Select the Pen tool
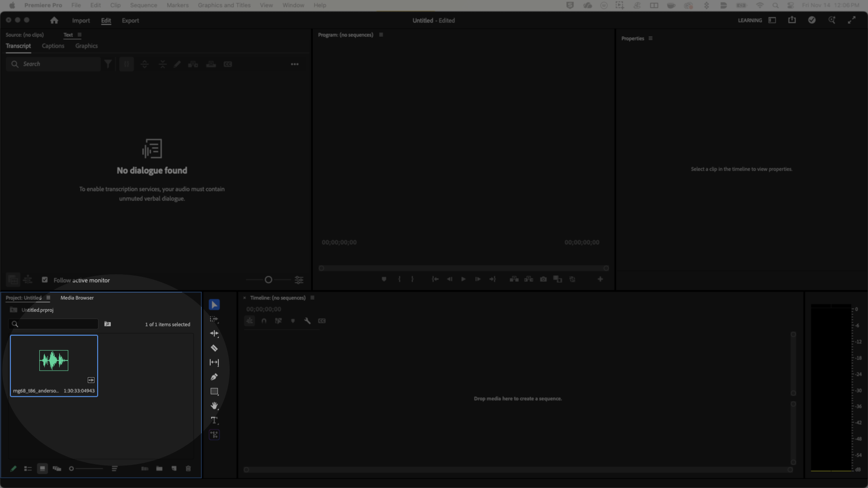This screenshot has width=868, height=488. (x=214, y=377)
